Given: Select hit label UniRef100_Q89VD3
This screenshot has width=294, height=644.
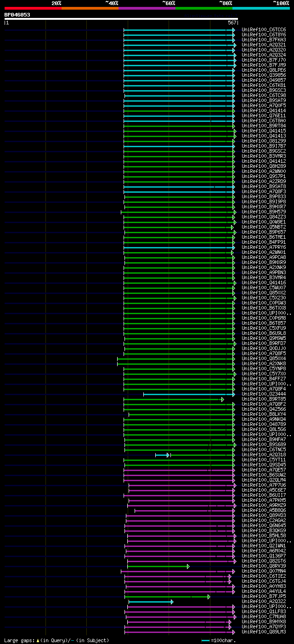Looking at the screenshot, I should point(264,516).
